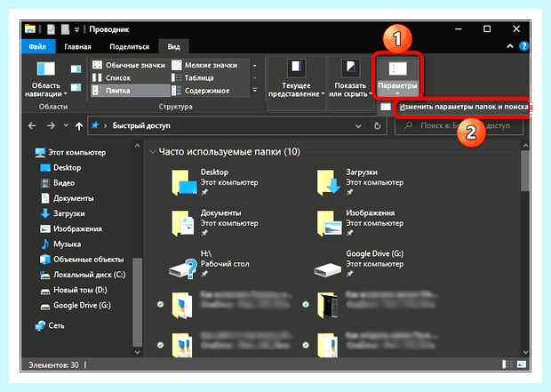Toggle the preview pane icon
The width and height of the screenshot is (551, 392).
click(76, 69)
